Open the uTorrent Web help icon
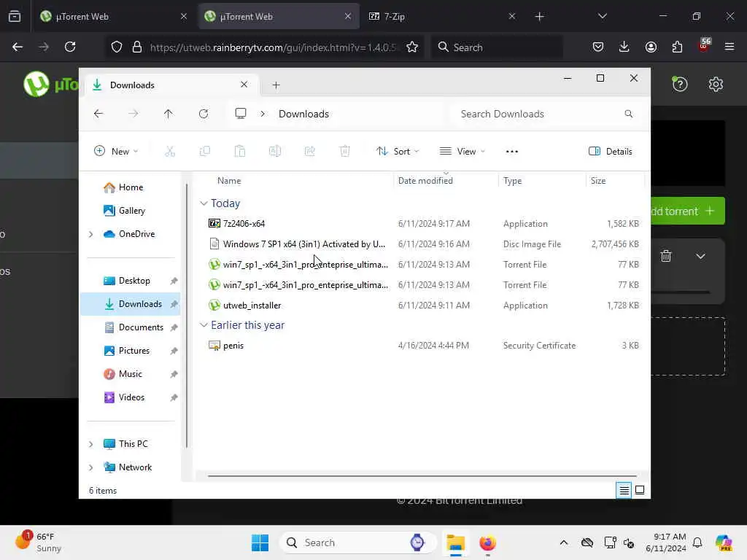Screen dimensions: 747x560 680,85
